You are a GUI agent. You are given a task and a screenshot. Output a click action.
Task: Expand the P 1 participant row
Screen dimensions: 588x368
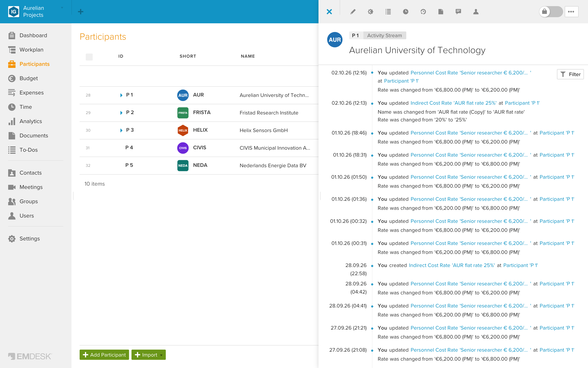click(x=121, y=95)
